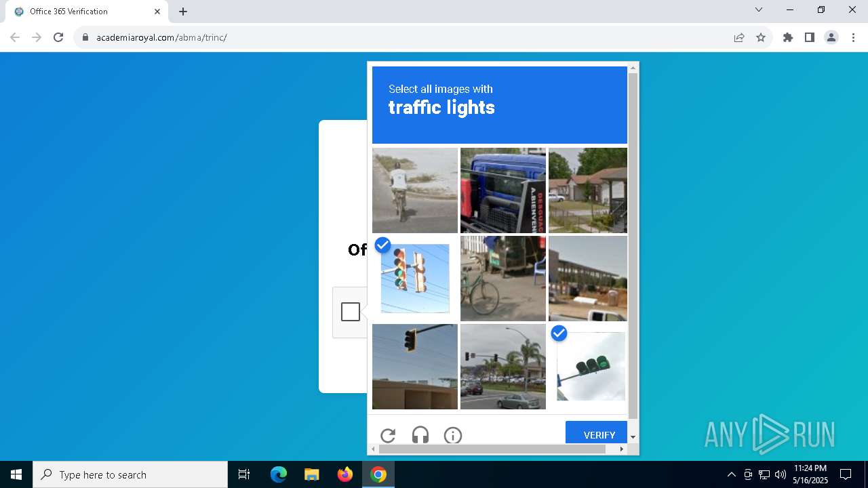Select the suburban house image tile
Screen dimensions: 868x488
[x=588, y=190]
